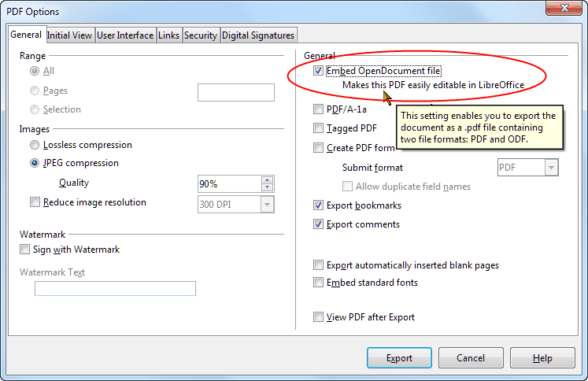
Task: Open the Security tab
Action: coord(200,35)
